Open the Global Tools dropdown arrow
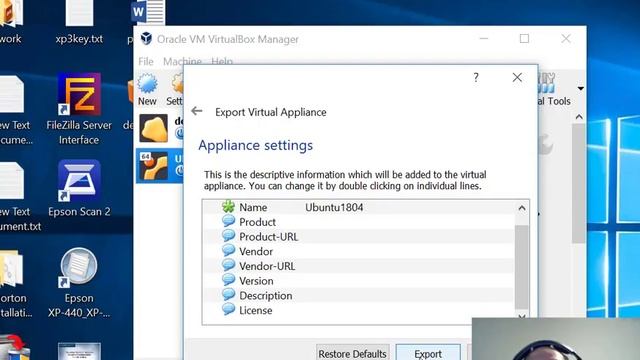Viewport: 640px width, 360px height. pos(580,88)
